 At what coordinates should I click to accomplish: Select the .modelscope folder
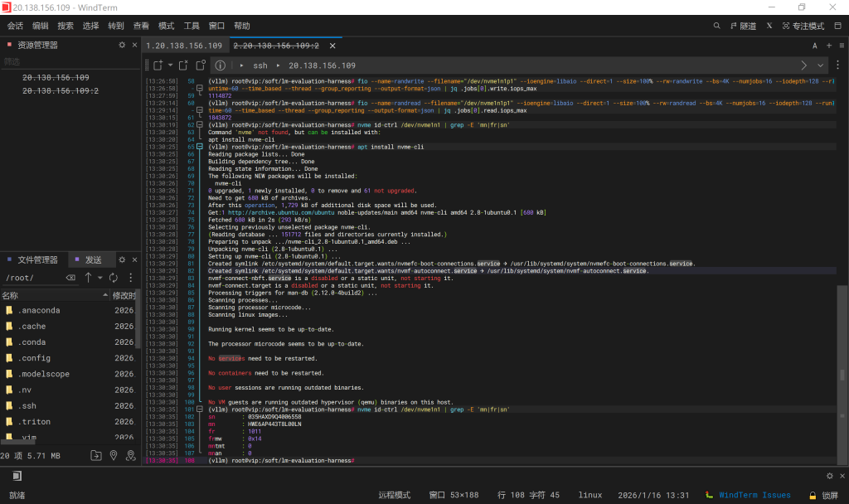(x=45, y=374)
